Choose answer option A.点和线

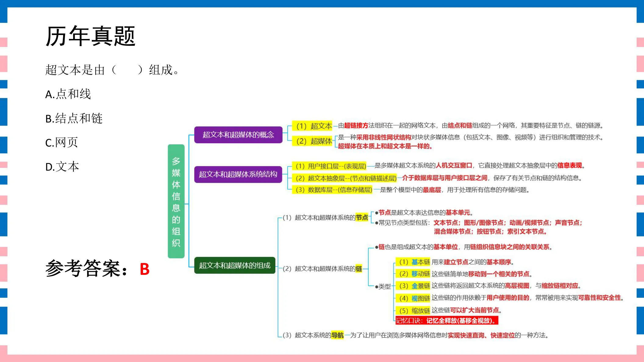[x=68, y=94]
